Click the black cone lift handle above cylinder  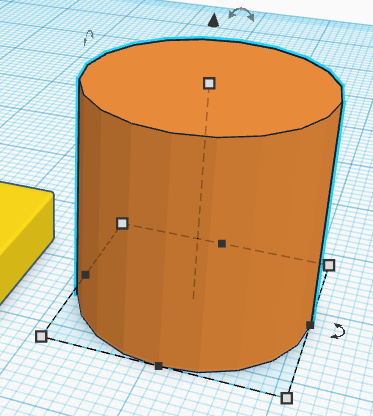(213, 20)
